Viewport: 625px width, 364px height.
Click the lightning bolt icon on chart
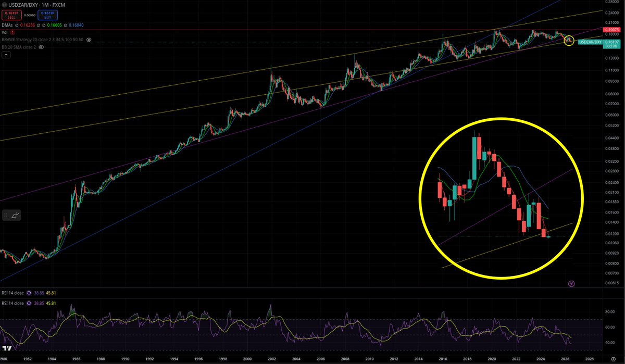[571, 284]
